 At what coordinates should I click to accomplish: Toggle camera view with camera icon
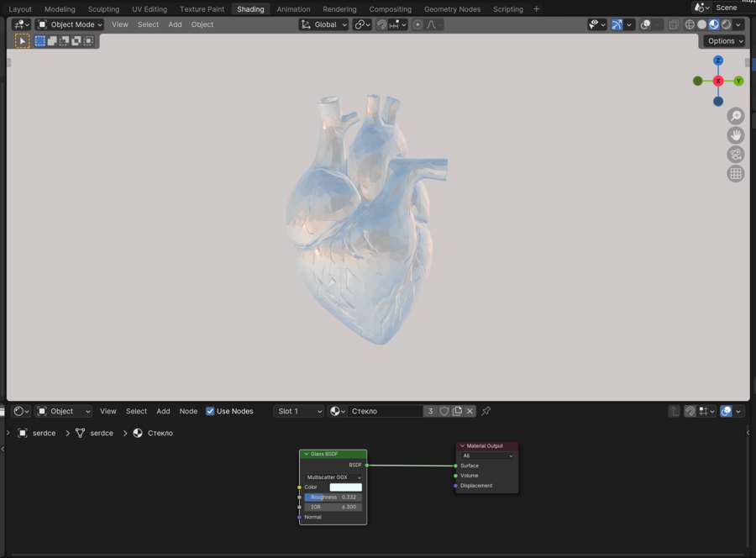pos(736,155)
